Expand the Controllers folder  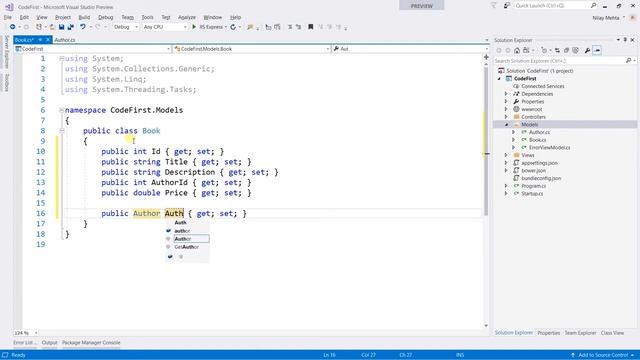pos(506,117)
